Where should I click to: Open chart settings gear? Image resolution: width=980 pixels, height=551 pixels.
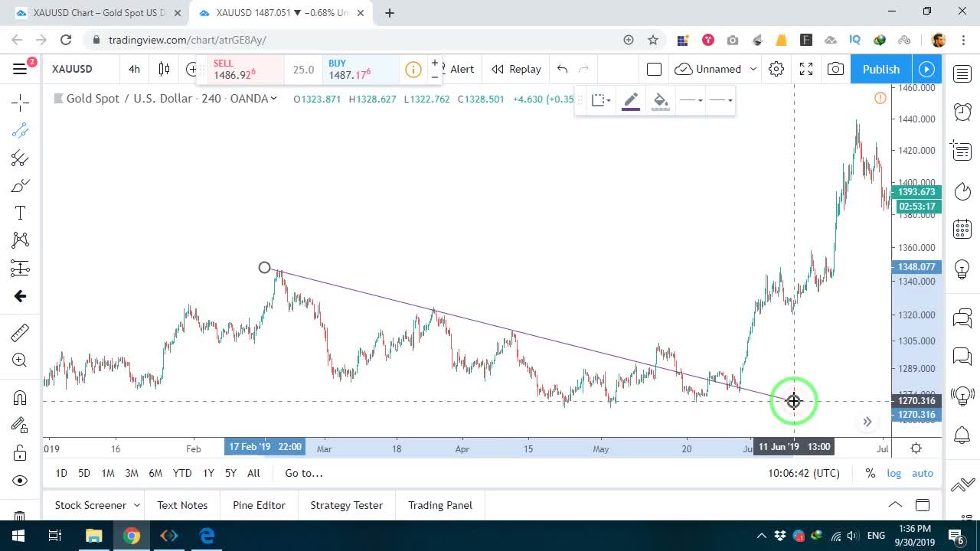pyautogui.click(x=776, y=69)
